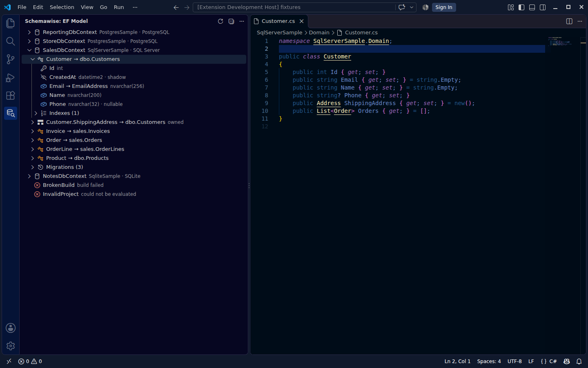Toggle the secondary side bar
Viewport: 588px width, 368px height.
543,7
